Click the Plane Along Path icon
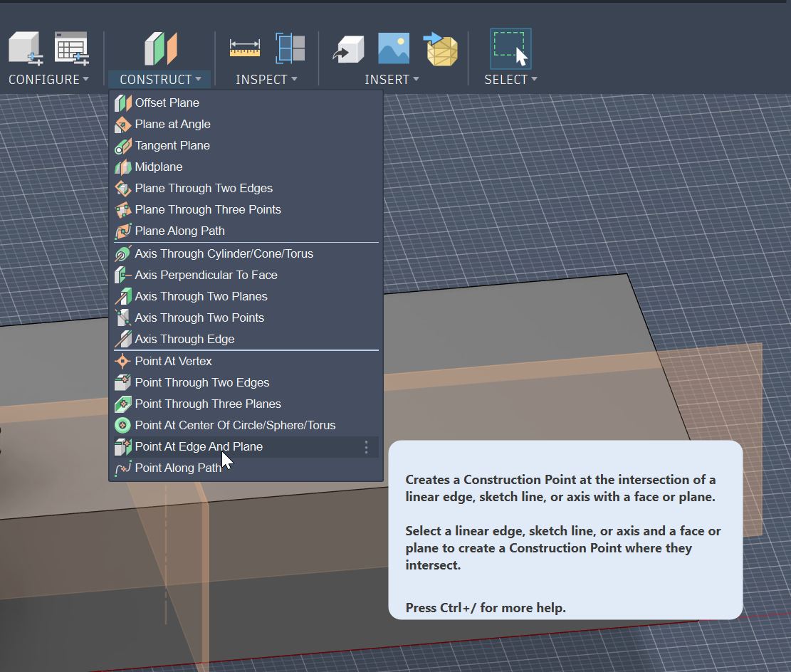 [122, 231]
